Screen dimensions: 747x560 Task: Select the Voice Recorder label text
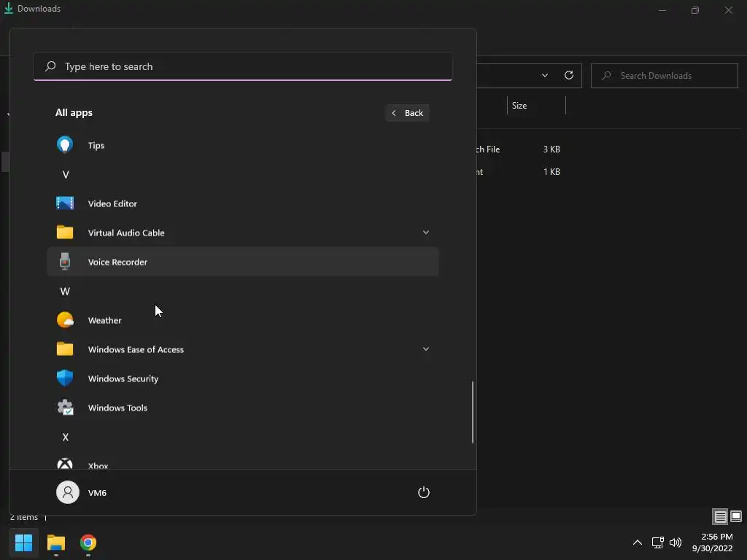point(117,262)
